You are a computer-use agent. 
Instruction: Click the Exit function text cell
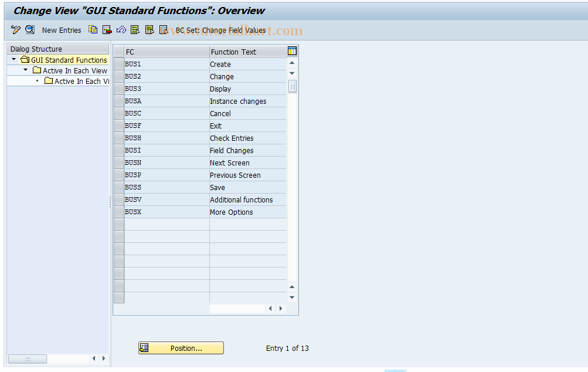tap(248, 126)
